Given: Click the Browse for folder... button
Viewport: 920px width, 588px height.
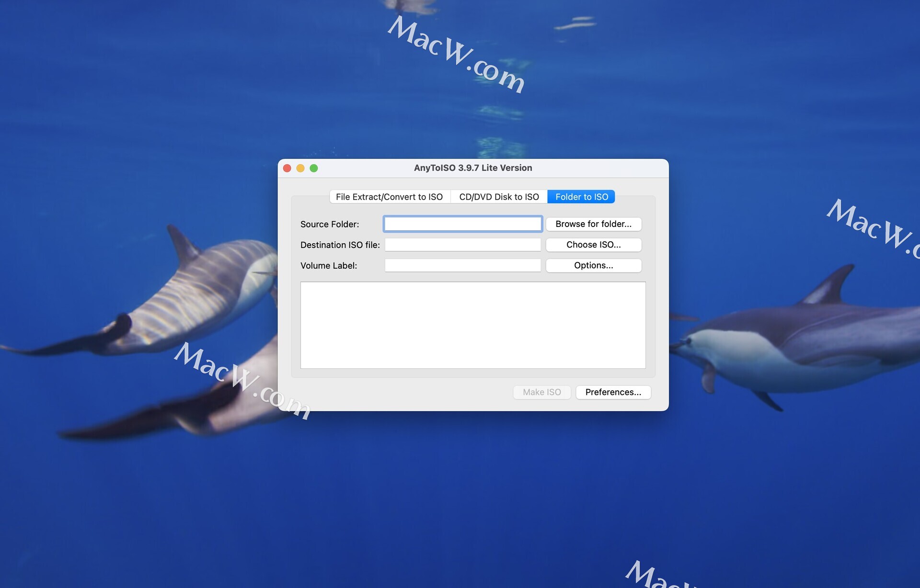Looking at the screenshot, I should pyautogui.click(x=593, y=224).
